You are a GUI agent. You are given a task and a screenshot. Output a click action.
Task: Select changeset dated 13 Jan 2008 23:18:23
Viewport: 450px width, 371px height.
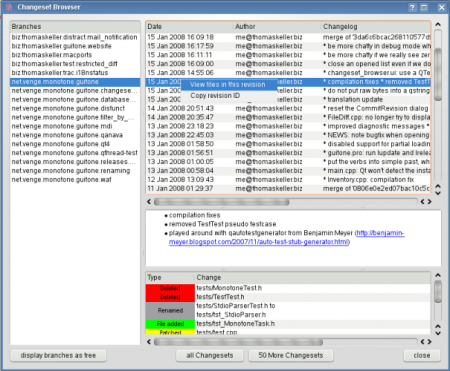(288, 126)
